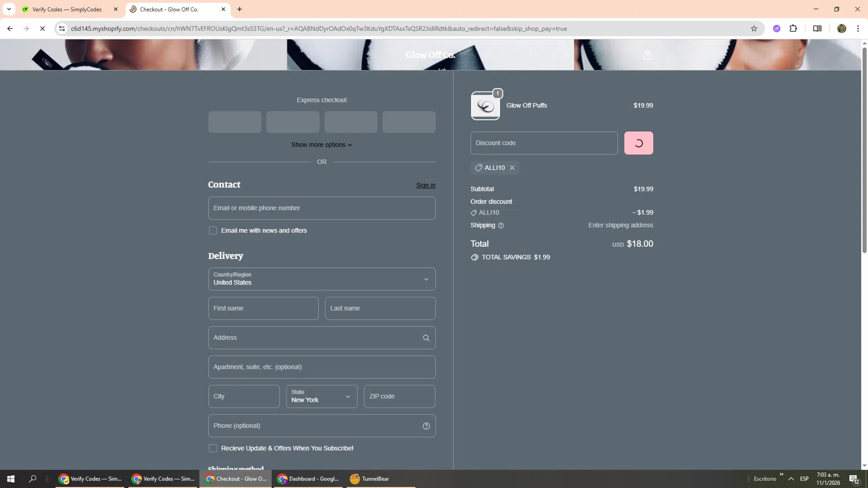The height and width of the screenshot is (488, 868).
Task: Open Chrome three-dot menu
Action: pos(858,28)
